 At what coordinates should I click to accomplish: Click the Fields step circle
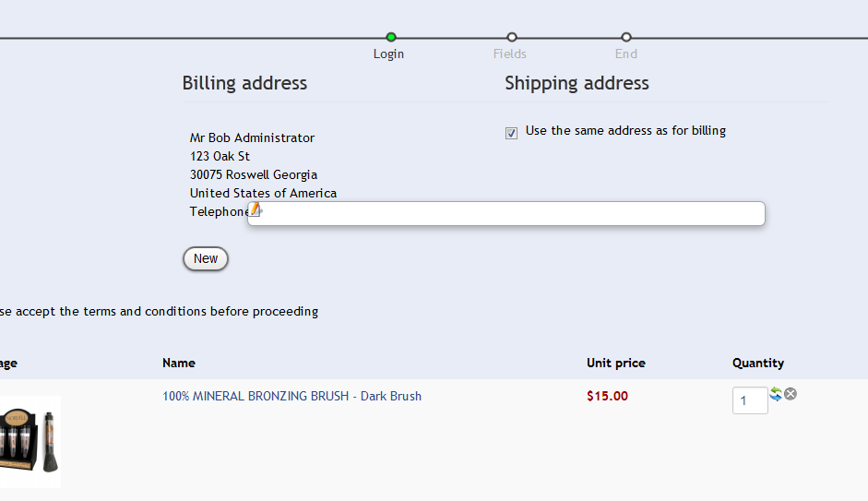(512, 37)
